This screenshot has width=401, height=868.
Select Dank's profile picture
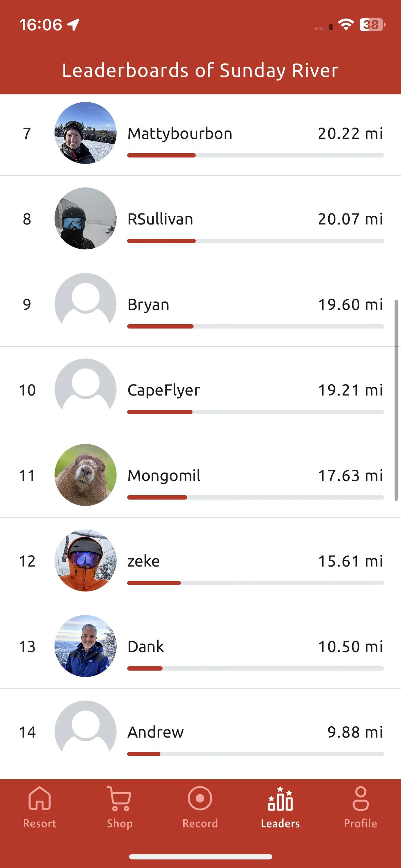click(86, 646)
